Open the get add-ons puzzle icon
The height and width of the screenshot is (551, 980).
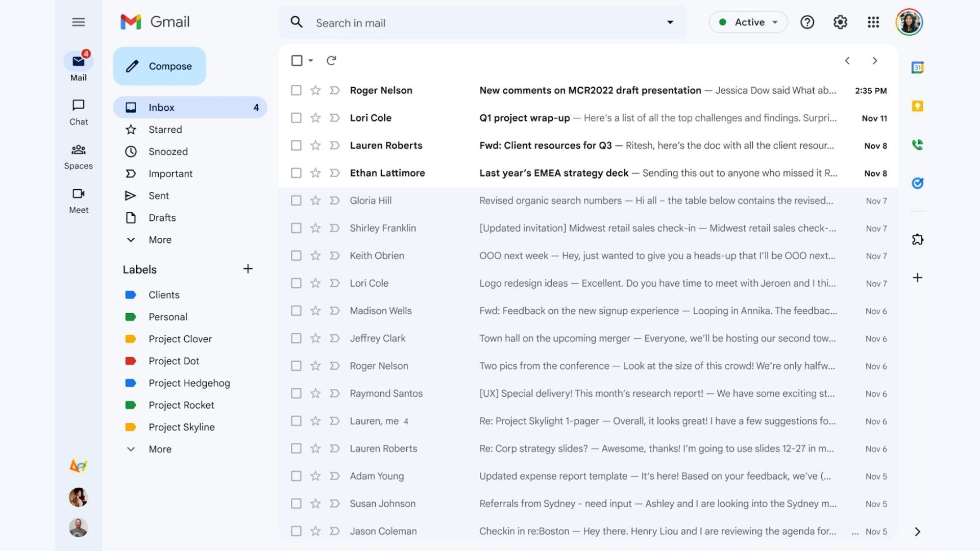[917, 239]
